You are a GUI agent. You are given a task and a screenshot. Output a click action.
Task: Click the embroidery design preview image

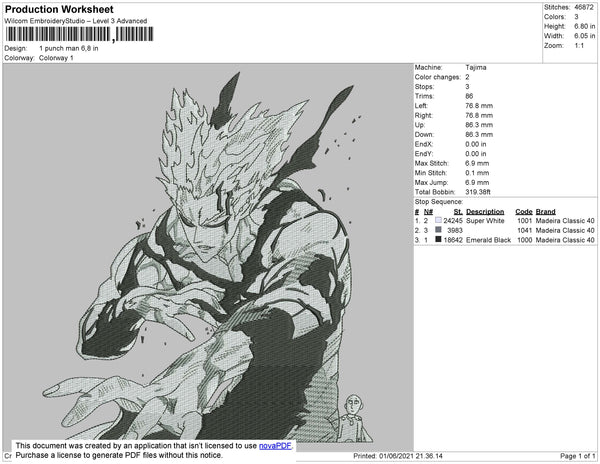point(208,257)
